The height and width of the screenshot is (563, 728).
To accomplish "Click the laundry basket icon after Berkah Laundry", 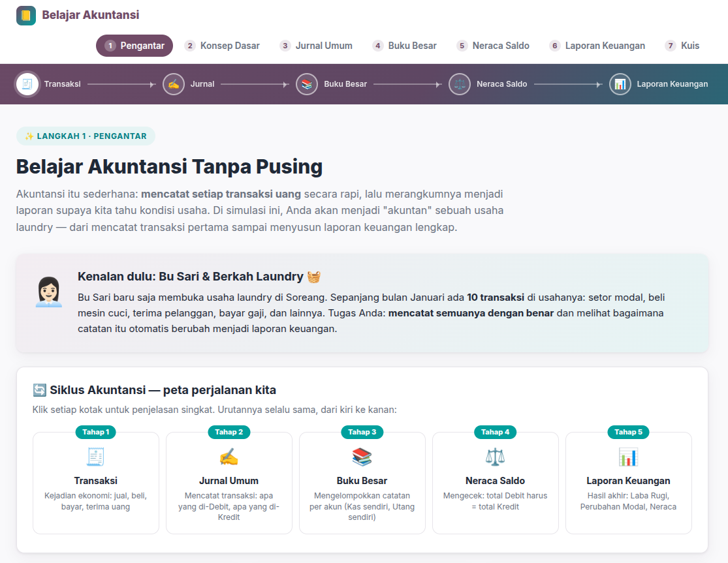I will coord(314,277).
